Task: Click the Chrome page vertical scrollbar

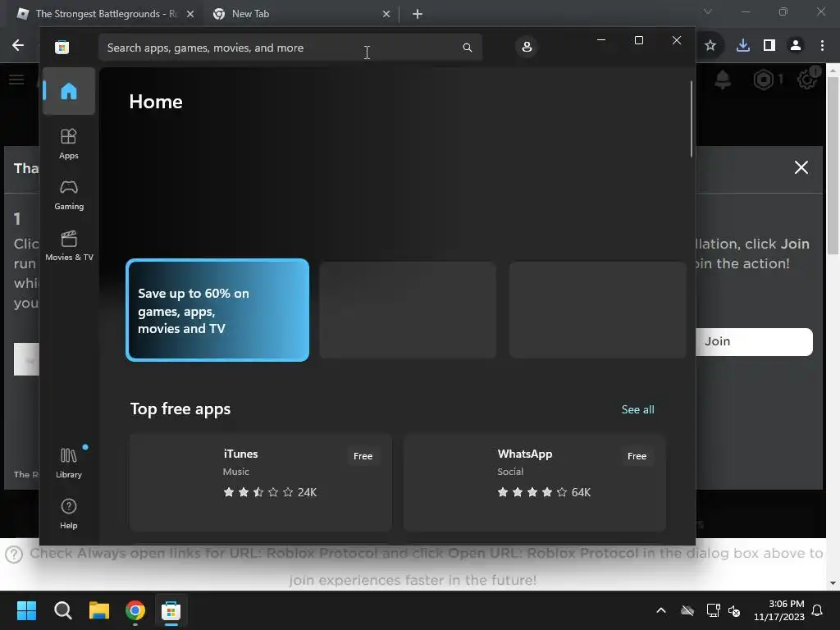Action: (833, 166)
